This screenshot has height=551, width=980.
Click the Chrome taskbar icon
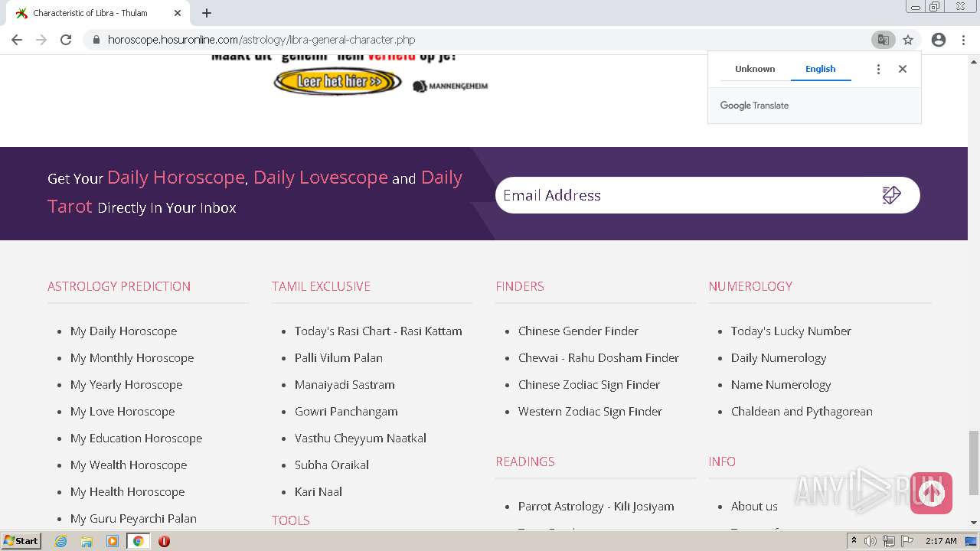(139, 541)
